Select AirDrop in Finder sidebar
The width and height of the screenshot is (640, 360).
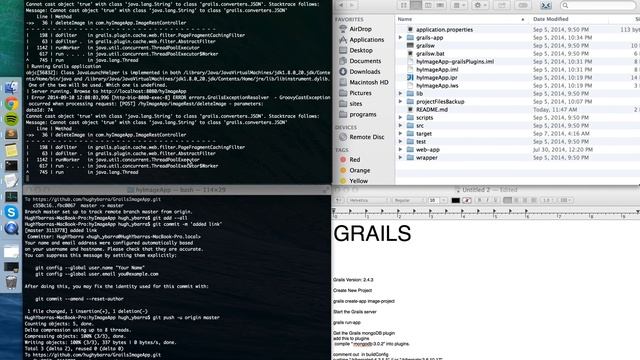click(360, 29)
